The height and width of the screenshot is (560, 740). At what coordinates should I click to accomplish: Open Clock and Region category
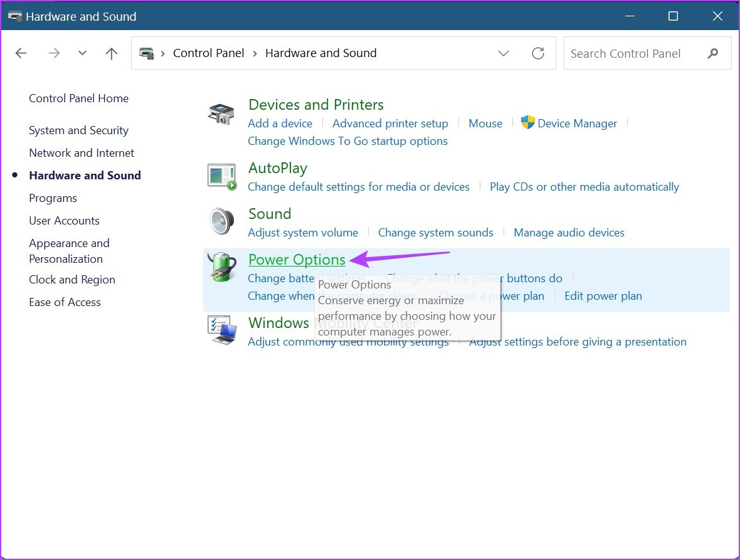point(72,279)
